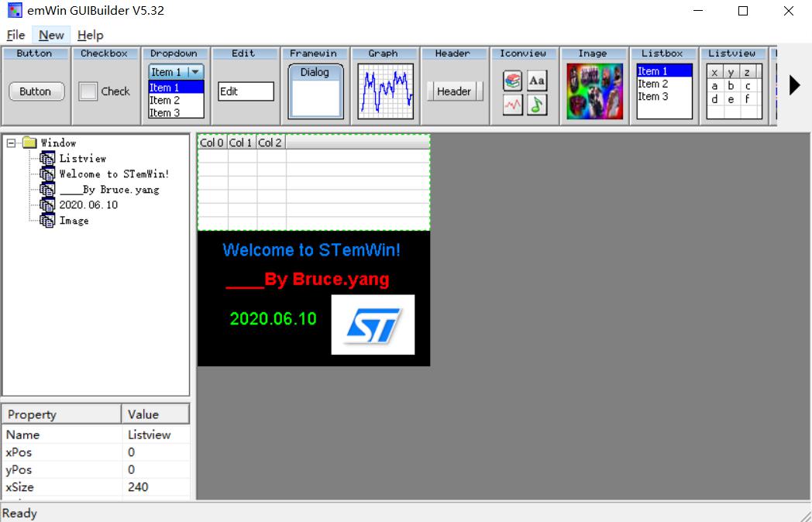Open the New menu
This screenshot has height=522, width=812.
tap(51, 35)
